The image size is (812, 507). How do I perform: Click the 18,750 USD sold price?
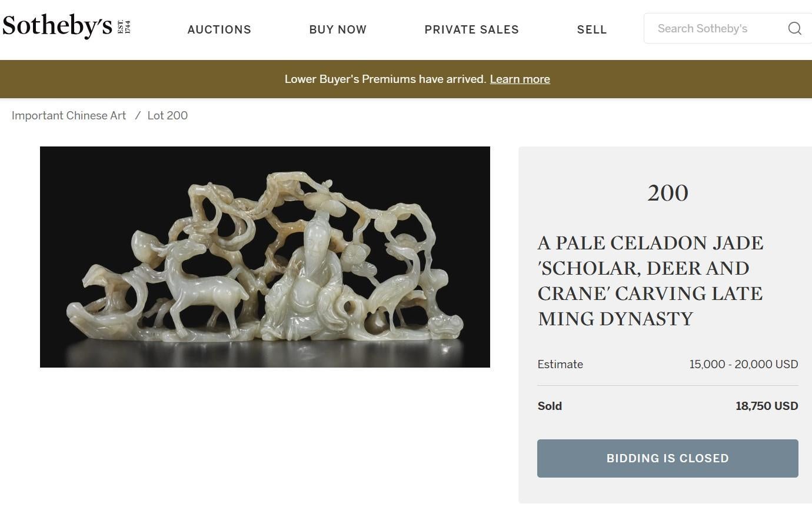coord(766,406)
